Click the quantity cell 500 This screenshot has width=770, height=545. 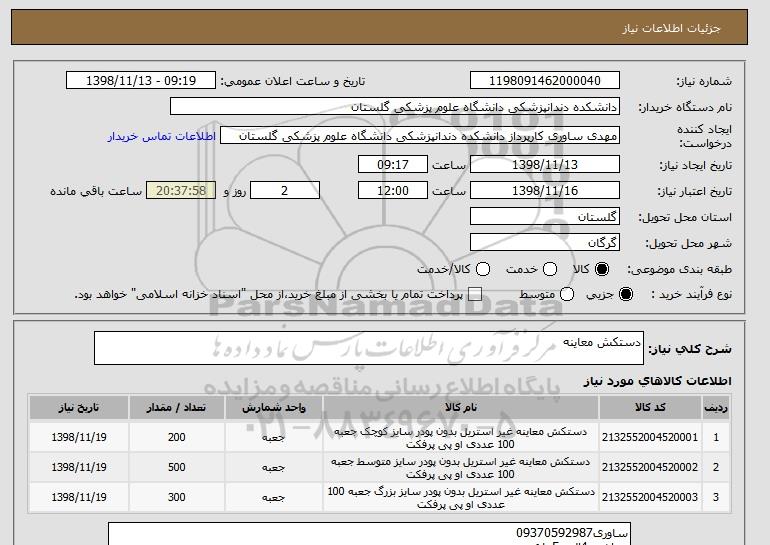tap(176, 467)
